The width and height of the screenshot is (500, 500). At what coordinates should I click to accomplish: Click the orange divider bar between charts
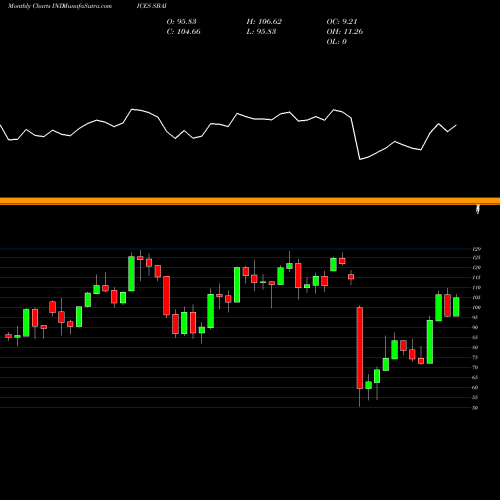click(250, 201)
